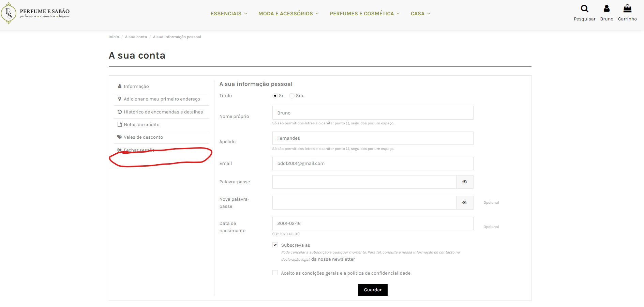Open the Pesquisar search icon
644x307 pixels.
584,9
